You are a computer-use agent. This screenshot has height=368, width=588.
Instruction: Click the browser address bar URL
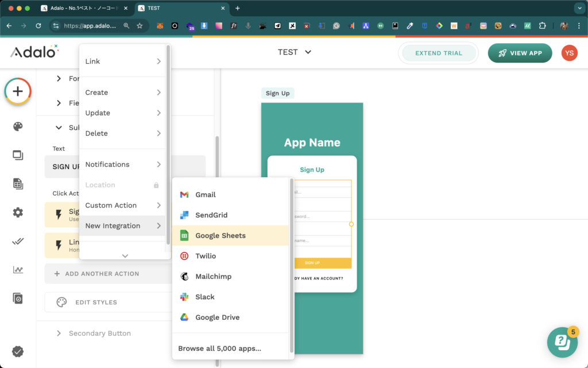point(90,25)
